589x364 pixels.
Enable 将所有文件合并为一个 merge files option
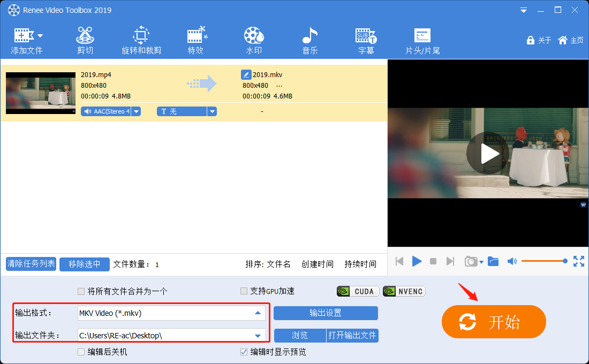point(81,291)
